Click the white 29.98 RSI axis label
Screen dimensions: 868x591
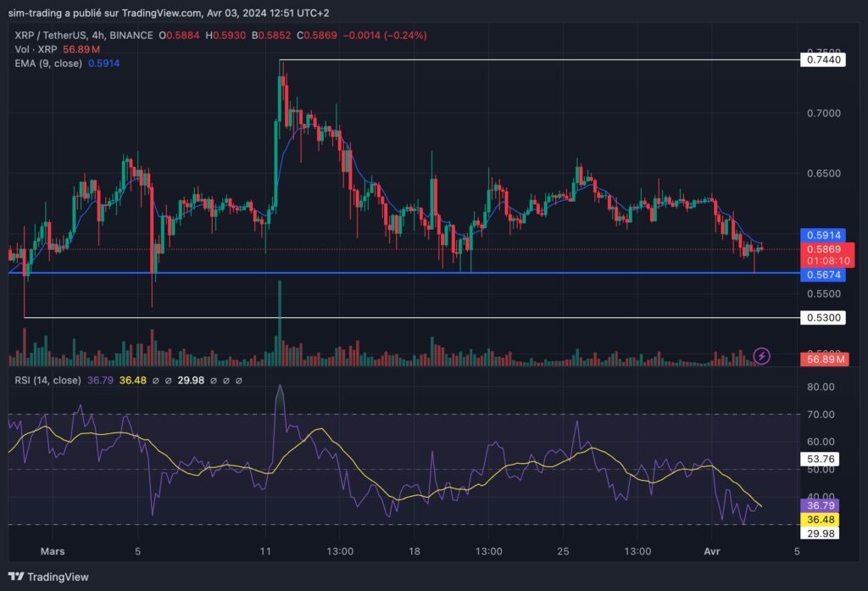pyautogui.click(x=821, y=532)
